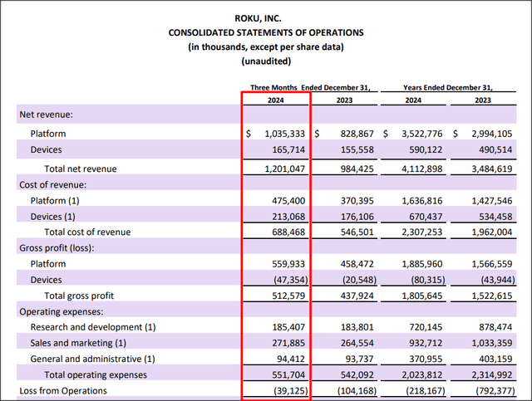Click sales and marketing value 271,885
This screenshot has height=401, width=532.
click(x=288, y=344)
